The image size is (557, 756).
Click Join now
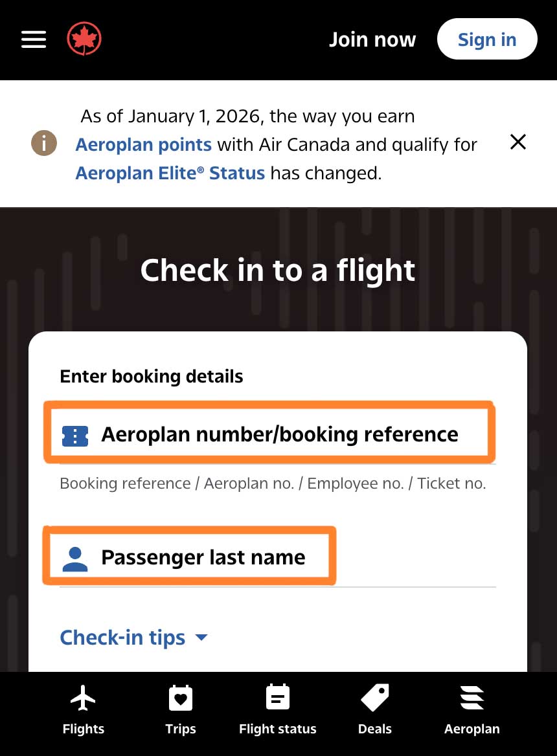point(372,39)
